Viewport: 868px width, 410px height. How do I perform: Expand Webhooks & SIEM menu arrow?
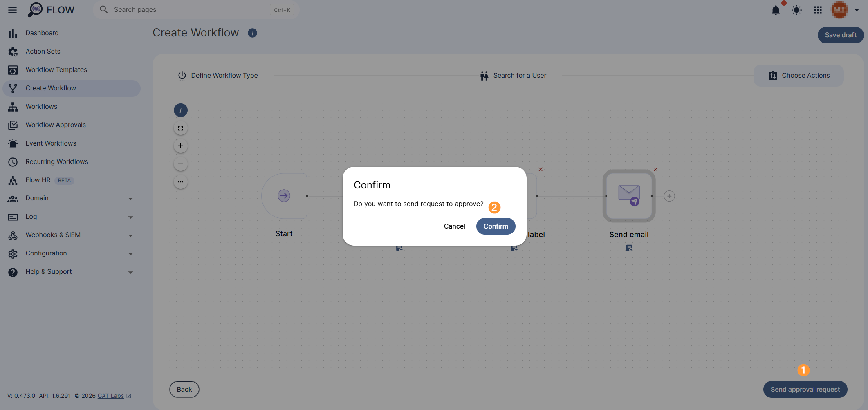click(x=131, y=236)
